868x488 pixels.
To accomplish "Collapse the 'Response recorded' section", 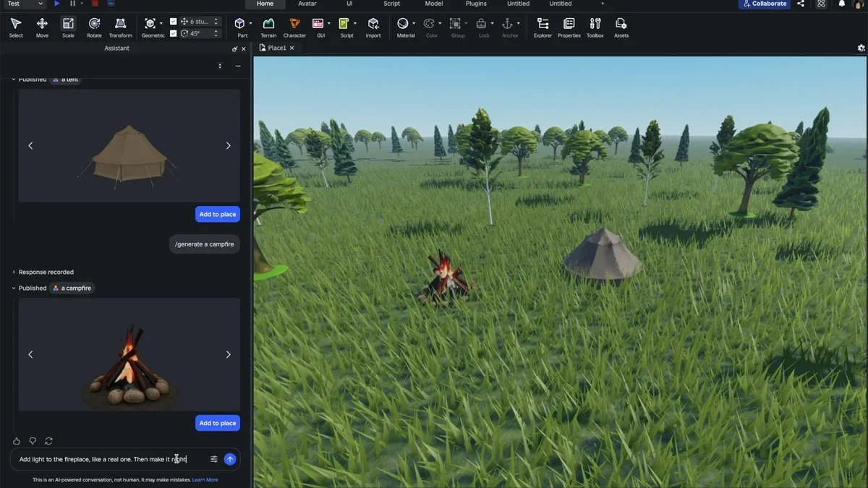I will click(x=12, y=272).
